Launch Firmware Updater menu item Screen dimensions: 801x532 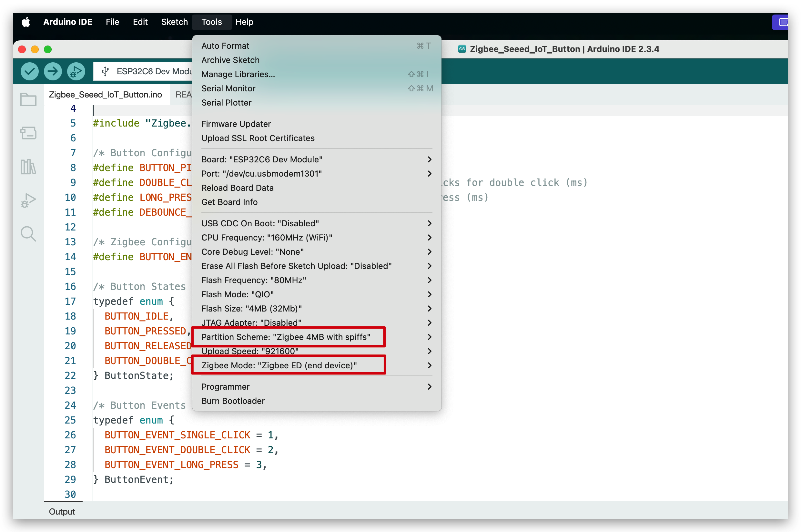click(x=316, y=124)
